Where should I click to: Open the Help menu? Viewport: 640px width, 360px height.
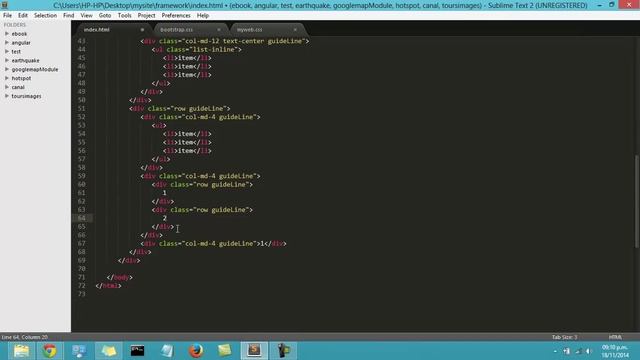pos(203,16)
